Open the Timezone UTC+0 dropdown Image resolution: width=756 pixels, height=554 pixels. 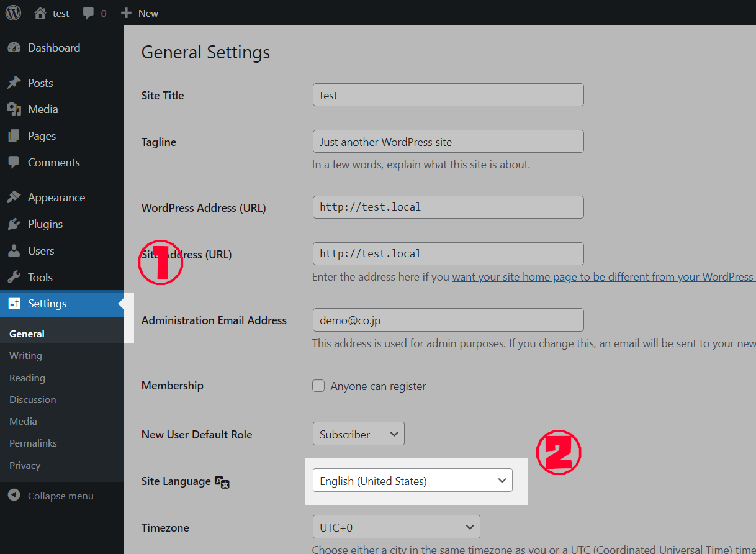(397, 527)
